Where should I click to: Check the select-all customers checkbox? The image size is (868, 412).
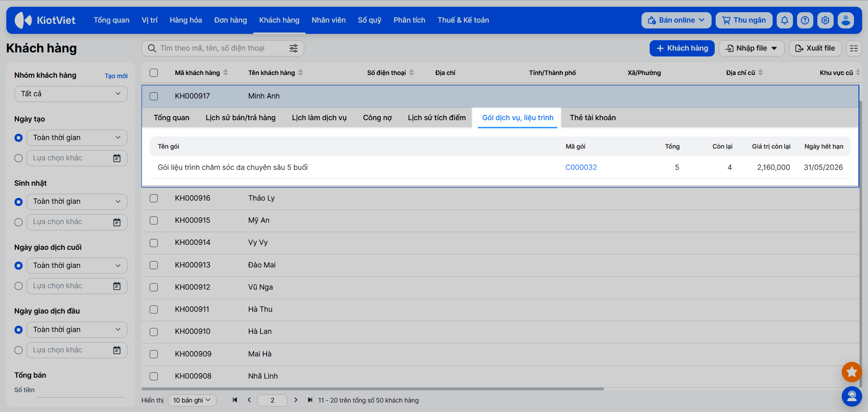[x=154, y=73]
